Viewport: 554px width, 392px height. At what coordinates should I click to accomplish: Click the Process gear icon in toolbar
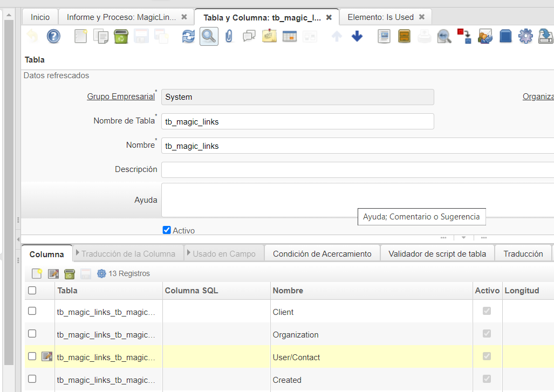click(525, 37)
